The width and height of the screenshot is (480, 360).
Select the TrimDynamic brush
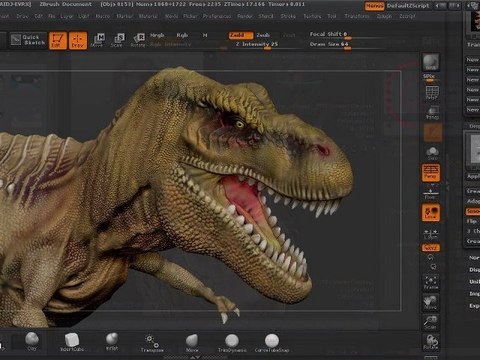click(232, 343)
